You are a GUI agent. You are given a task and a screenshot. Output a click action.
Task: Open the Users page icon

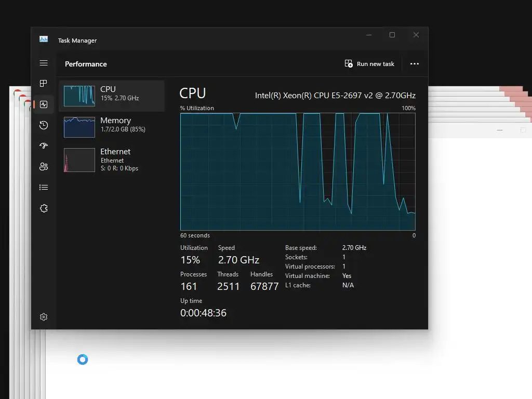[x=44, y=167]
